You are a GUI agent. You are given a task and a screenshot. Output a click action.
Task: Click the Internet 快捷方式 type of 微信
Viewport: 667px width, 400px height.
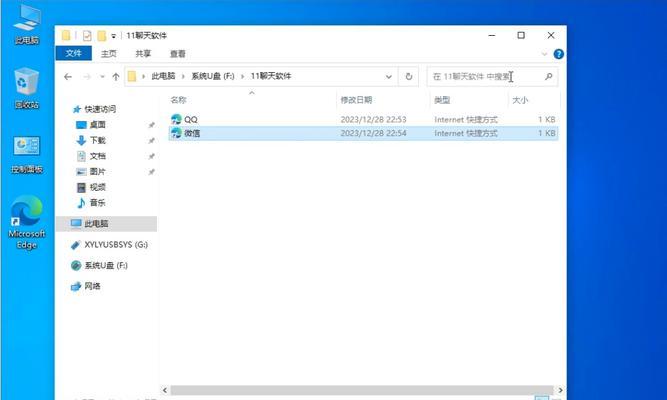pyautogui.click(x=466, y=133)
